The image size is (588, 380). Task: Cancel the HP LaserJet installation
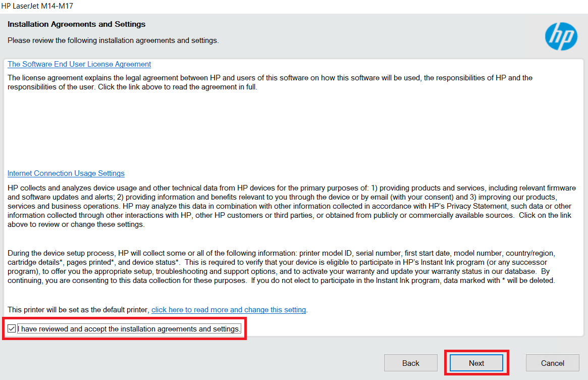552,363
